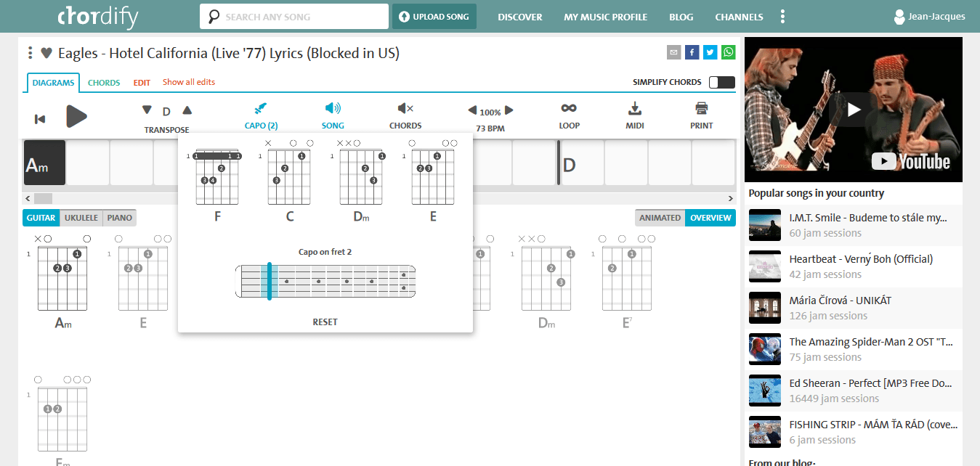Open FISHING STRIP song entry
The width and height of the screenshot is (980, 466).
[855, 432]
